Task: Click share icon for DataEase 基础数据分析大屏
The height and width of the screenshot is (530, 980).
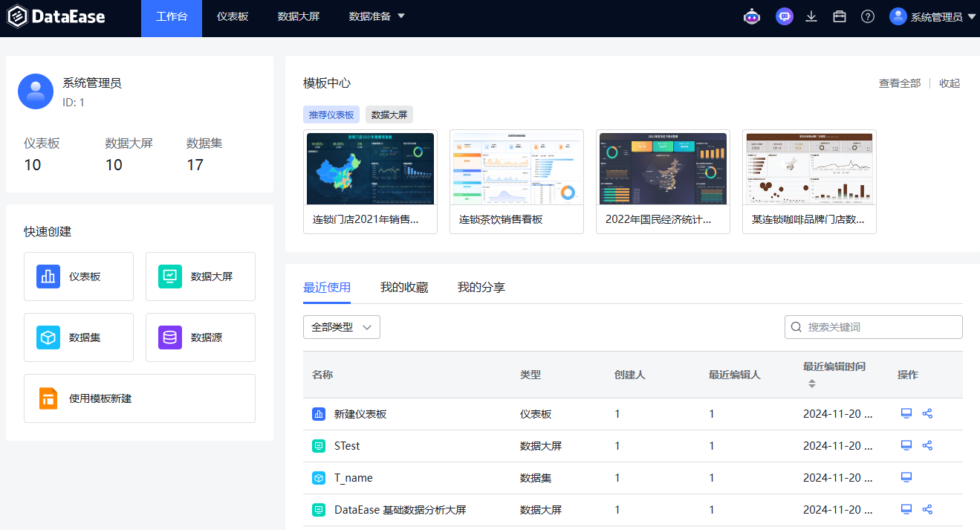Action: pyautogui.click(x=927, y=510)
